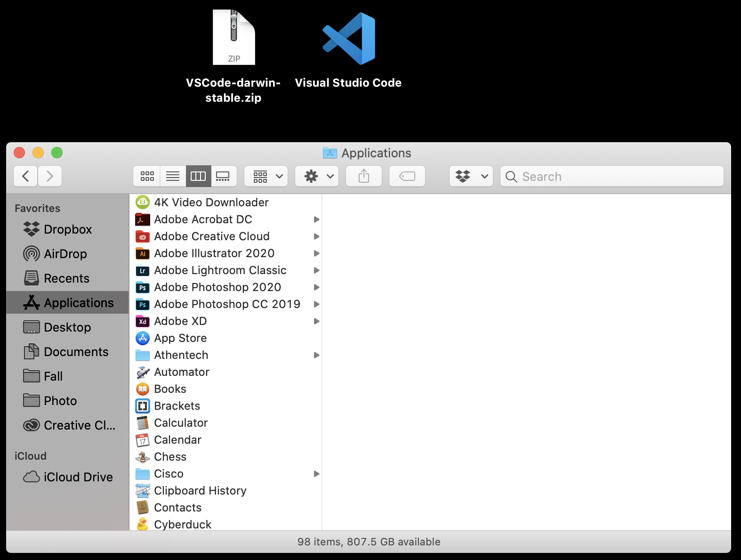Go forward with the right chevron button
Viewport: 741px width, 560px height.
pyautogui.click(x=50, y=176)
